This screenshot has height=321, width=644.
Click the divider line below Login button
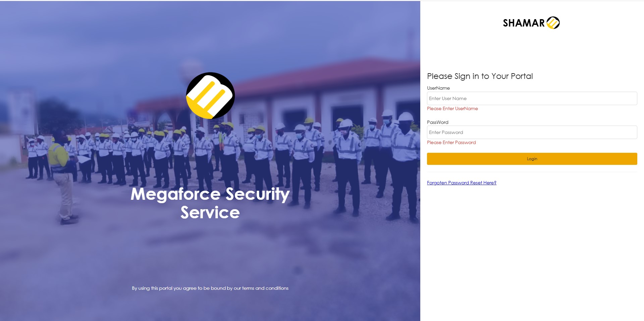[532, 172]
